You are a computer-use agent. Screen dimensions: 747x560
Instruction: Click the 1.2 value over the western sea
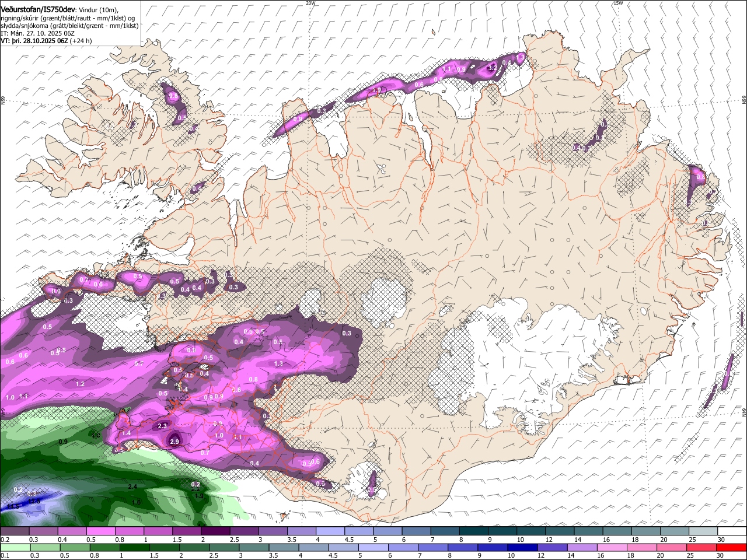(x=81, y=384)
